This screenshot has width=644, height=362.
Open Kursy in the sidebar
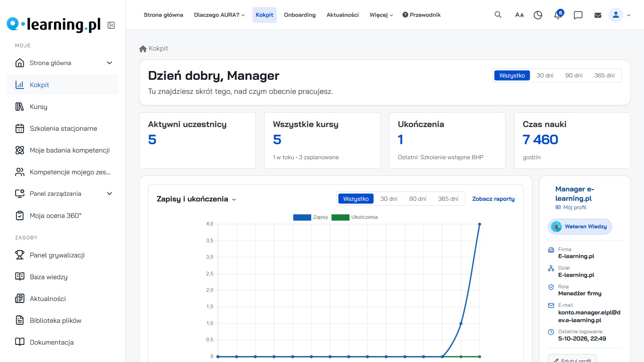click(63, 107)
